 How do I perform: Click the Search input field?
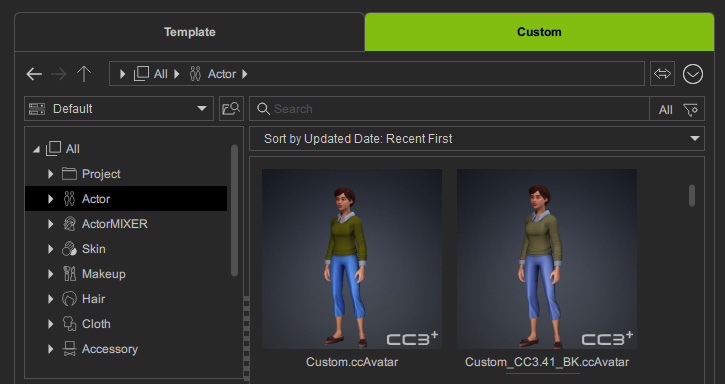click(x=449, y=109)
